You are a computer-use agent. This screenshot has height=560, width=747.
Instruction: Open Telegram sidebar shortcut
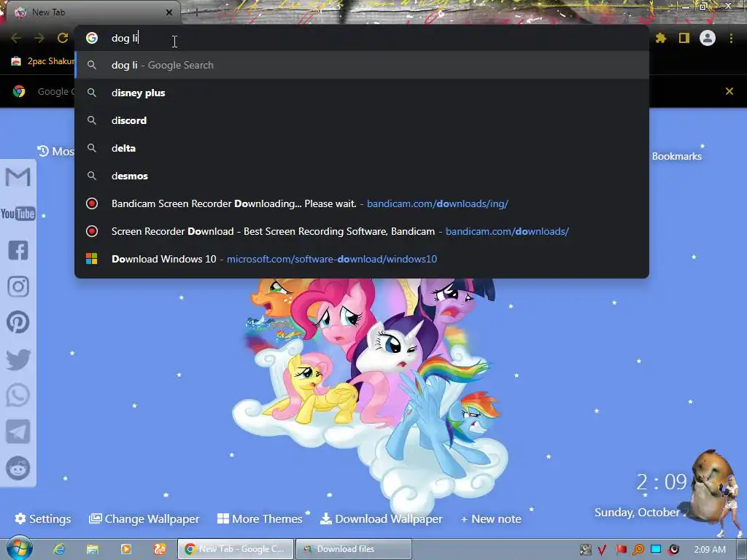[18, 432]
